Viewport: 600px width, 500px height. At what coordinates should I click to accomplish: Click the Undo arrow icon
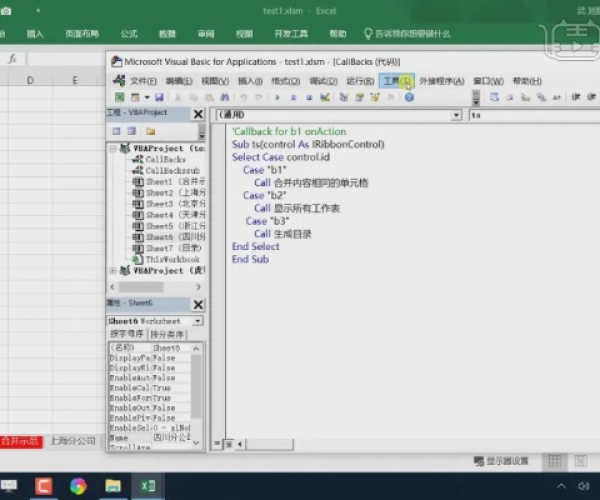coord(243,97)
